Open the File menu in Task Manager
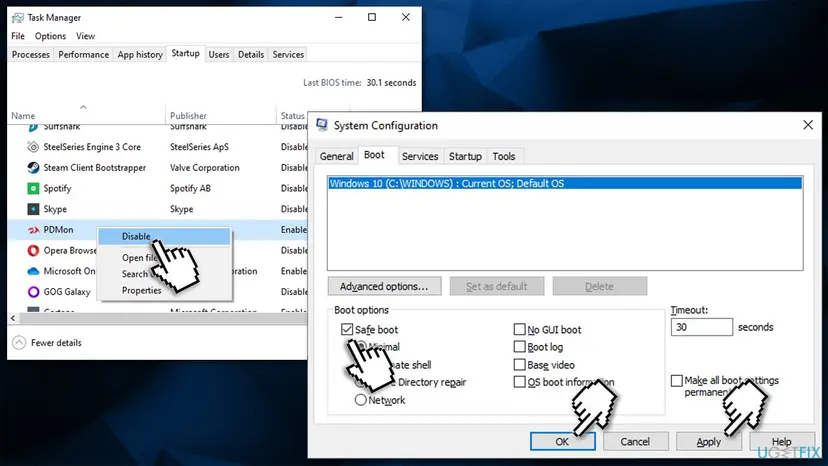828x466 pixels. [18, 36]
